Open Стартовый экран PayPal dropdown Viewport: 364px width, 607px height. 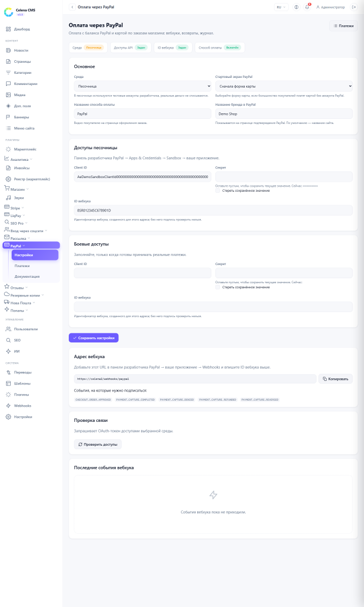(x=284, y=86)
